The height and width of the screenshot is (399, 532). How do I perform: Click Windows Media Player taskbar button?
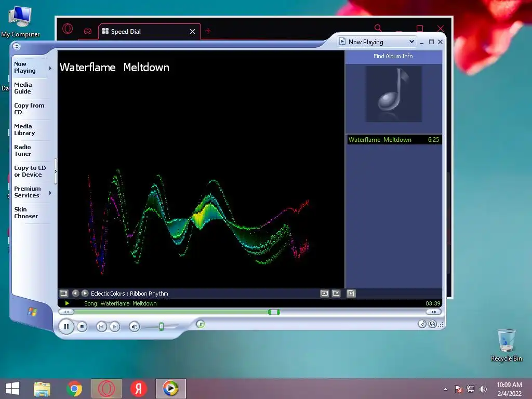[170, 389]
